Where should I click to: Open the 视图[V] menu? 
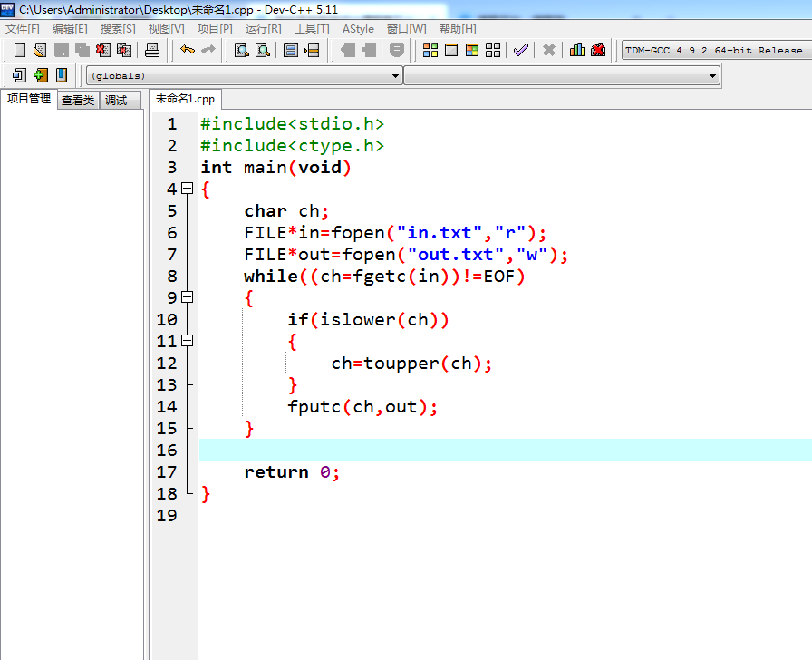pyautogui.click(x=166, y=28)
